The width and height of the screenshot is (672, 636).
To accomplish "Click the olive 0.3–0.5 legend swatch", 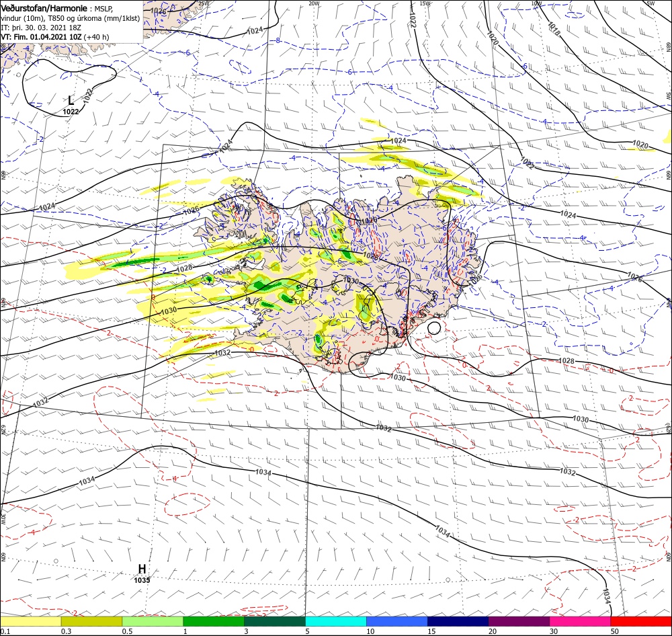I will pos(91,621).
